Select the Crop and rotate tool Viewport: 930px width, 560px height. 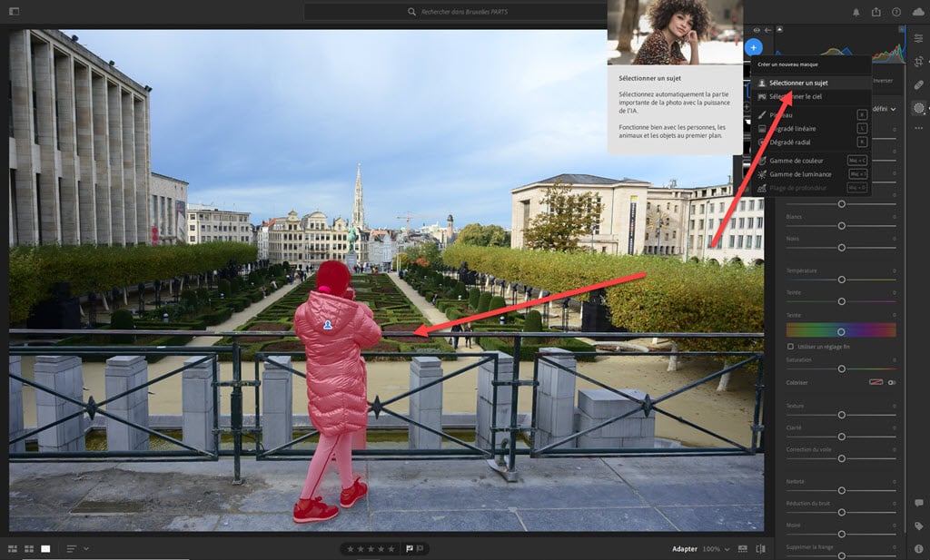pos(918,62)
